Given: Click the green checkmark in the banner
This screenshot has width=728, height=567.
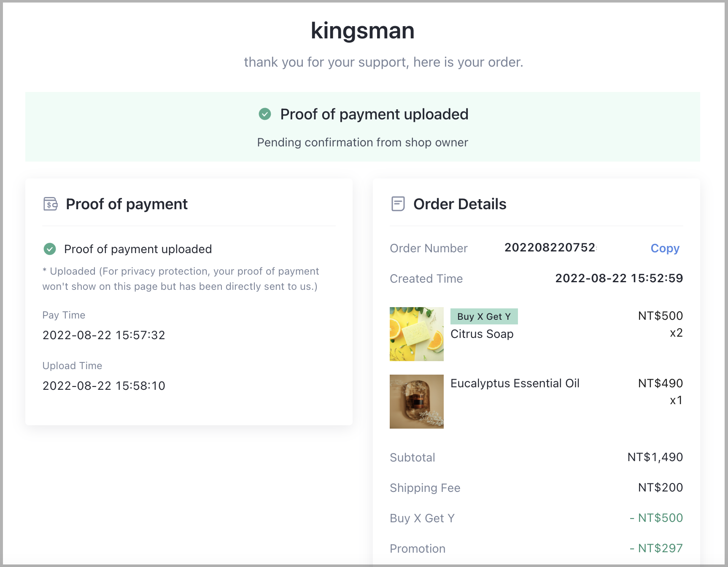Looking at the screenshot, I should pos(265,114).
